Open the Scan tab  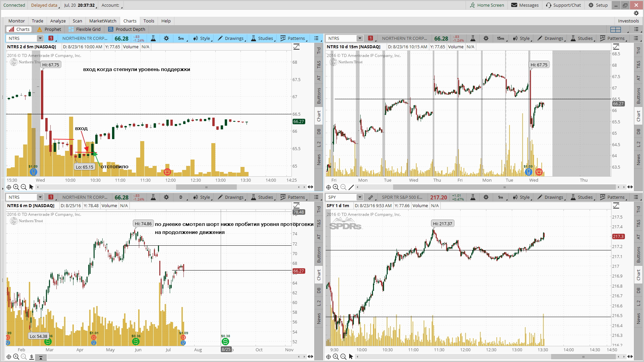[77, 21]
